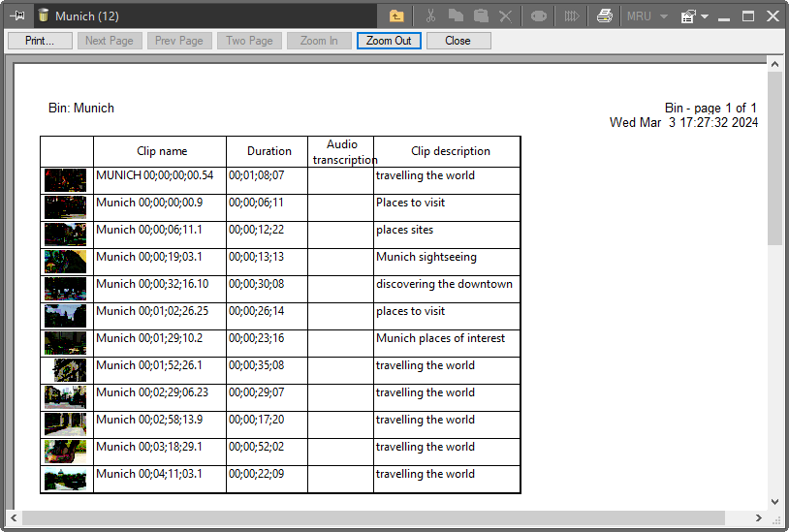This screenshot has height=532, width=789.
Task: Click the X delete icon beside Paste
Action: pos(505,16)
